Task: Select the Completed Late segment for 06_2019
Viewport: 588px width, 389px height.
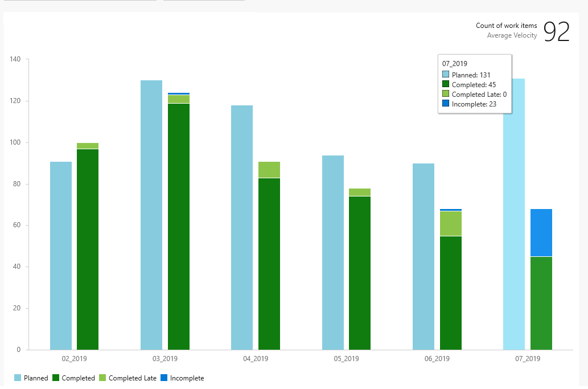Action: [451, 224]
